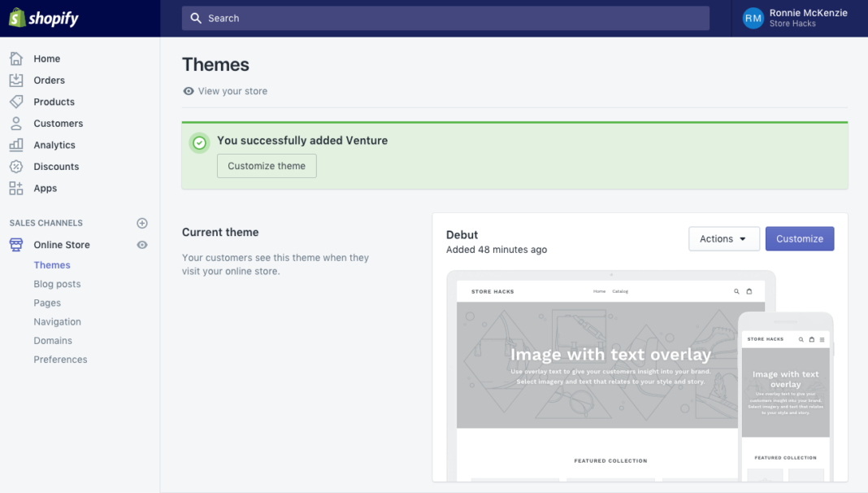Open Customers using the sidebar icon
The width and height of the screenshot is (868, 493).
pos(18,123)
